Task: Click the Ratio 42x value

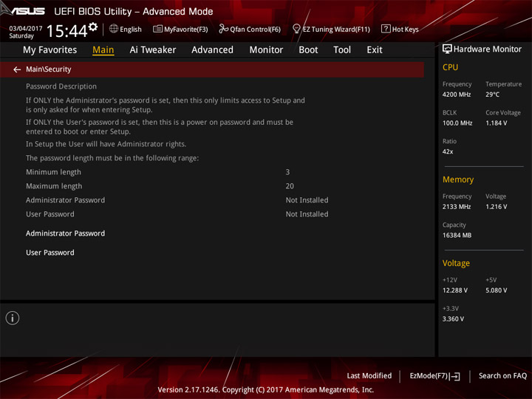Action: [448, 151]
